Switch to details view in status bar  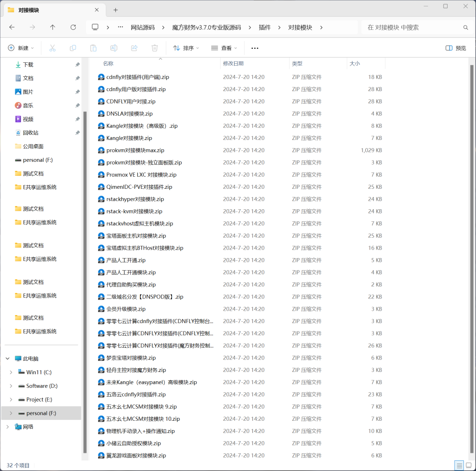459,465
